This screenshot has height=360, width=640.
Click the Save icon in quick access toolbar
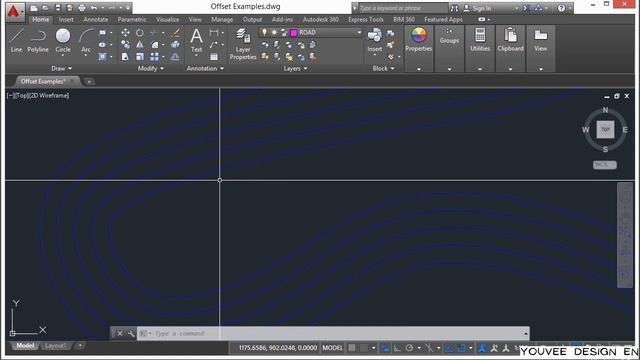point(58,8)
